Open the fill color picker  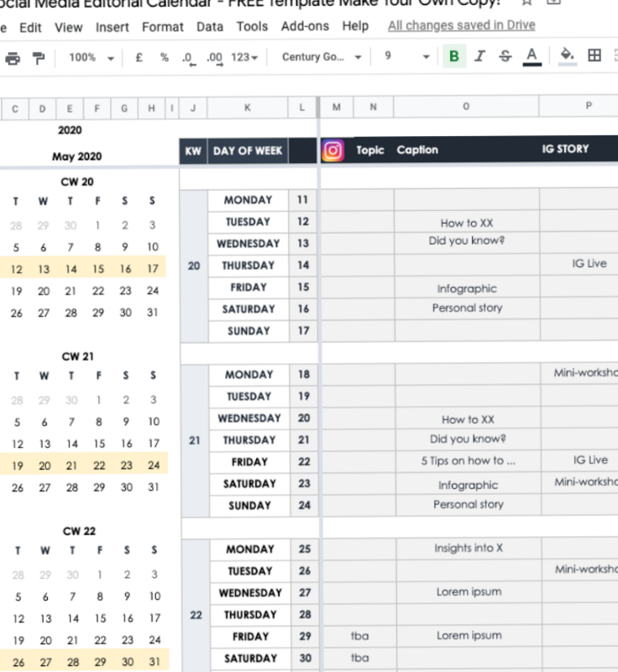pos(568,56)
